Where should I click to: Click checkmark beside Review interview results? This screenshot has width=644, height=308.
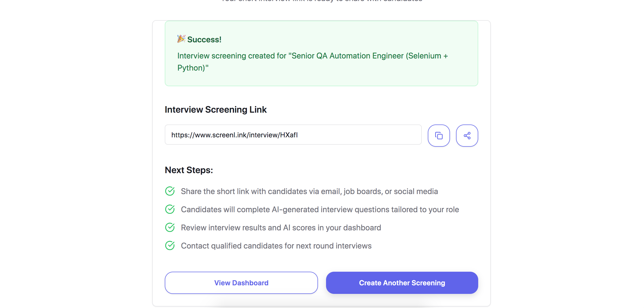170,228
